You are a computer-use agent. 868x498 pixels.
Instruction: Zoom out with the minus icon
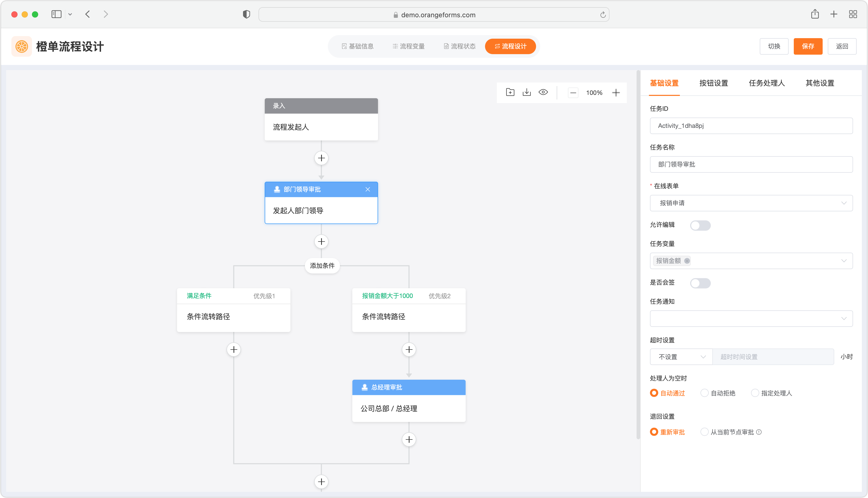(573, 93)
